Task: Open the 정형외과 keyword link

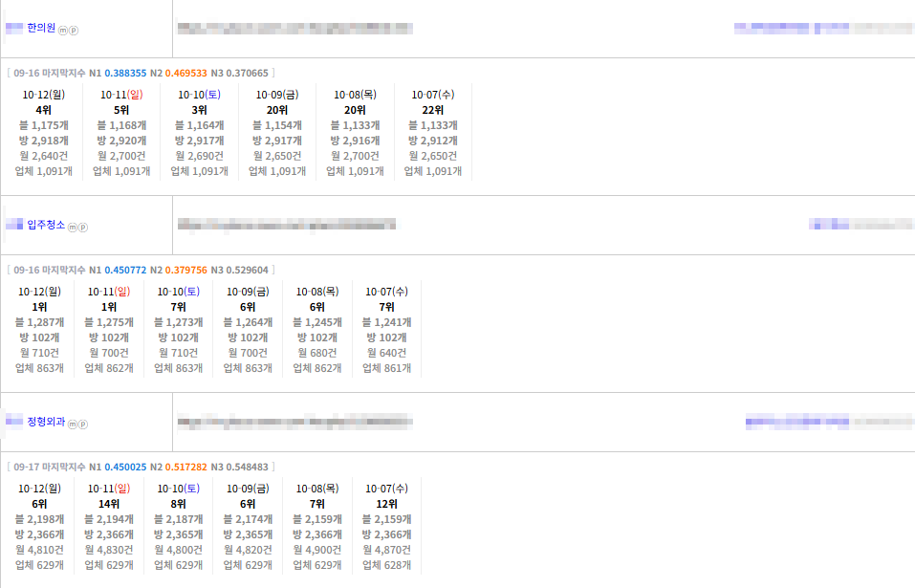Action: pos(46,422)
